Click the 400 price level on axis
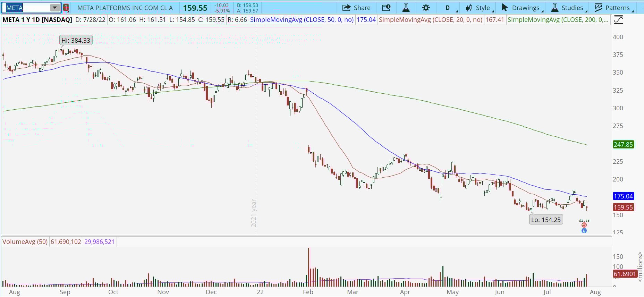This screenshot has width=644, height=297. (x=618, y=37)
